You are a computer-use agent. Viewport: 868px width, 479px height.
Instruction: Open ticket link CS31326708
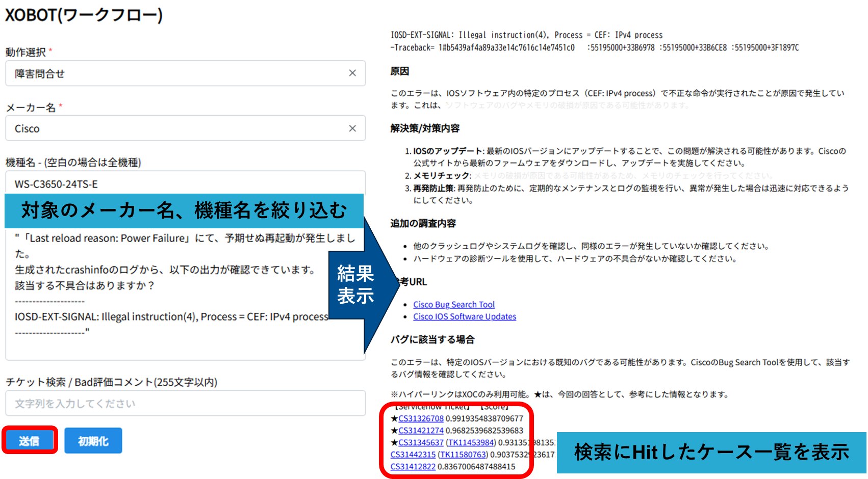(x=421, y=419)
